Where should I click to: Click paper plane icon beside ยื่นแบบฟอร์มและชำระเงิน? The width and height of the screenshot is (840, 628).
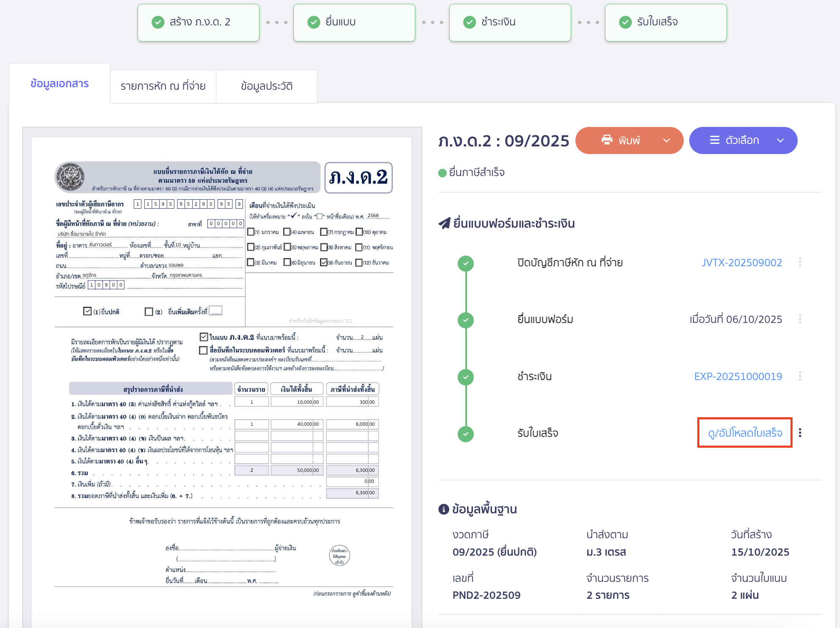pos(444,223)
